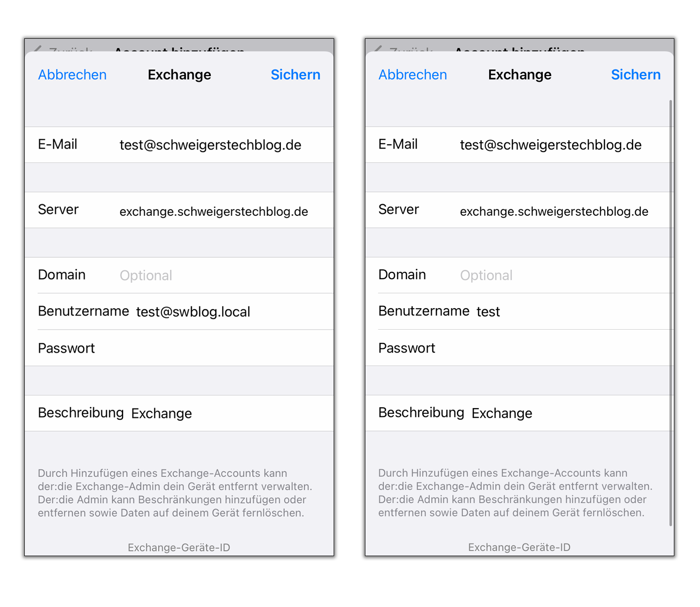The height and width of the screenshot is (607, 700).
Task: Tap Abbrechen in the left panel
Action: (x=72, y=75)
